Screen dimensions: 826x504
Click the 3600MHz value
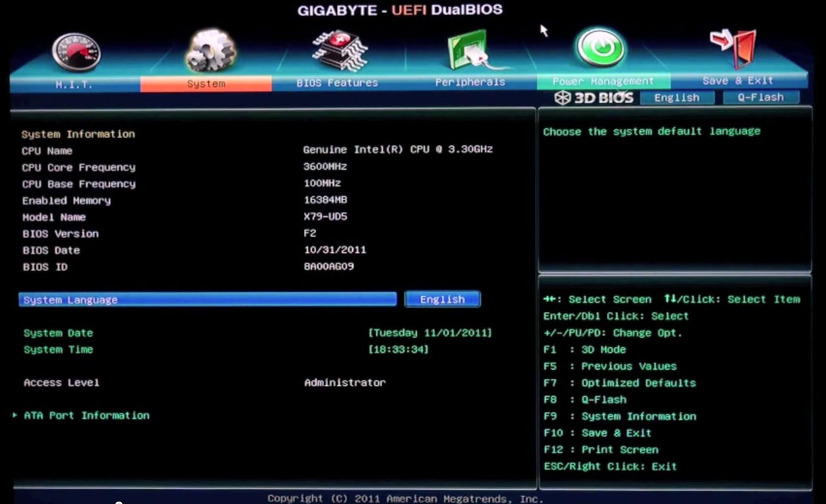click(x=325, y=166)
